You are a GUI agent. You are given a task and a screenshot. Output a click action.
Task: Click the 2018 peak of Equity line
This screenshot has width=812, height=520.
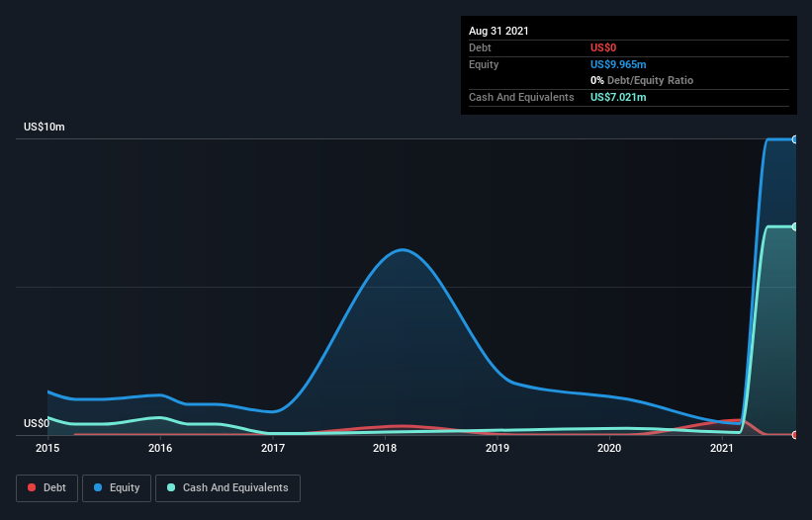[403, 250]
